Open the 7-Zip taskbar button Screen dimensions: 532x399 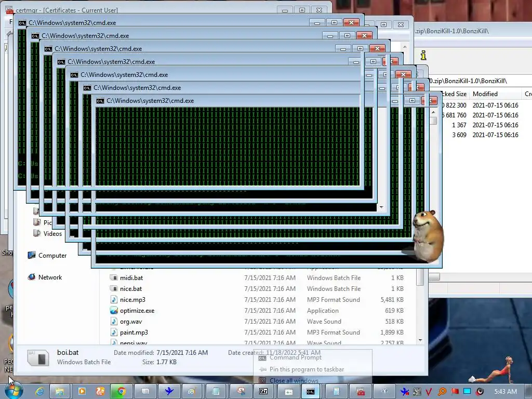(263, 391)
